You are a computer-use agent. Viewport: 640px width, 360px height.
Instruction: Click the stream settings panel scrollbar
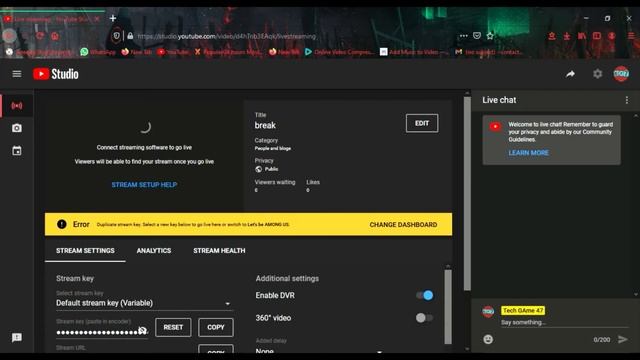click(448, 307)
